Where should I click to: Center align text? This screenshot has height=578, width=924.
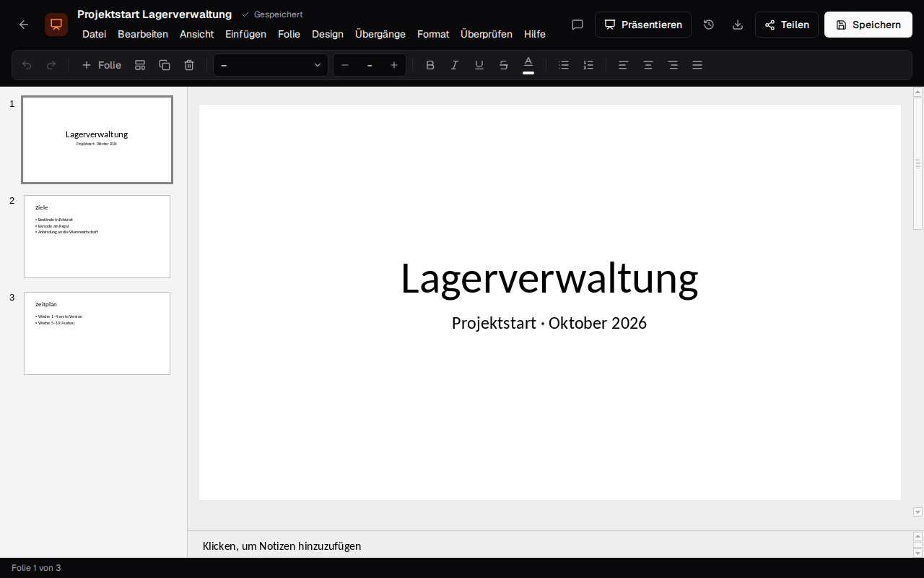pos(648,65)
